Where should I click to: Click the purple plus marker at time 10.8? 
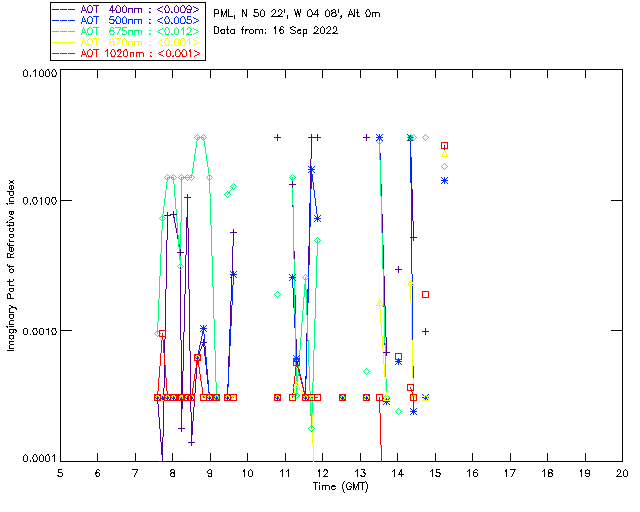278,138
